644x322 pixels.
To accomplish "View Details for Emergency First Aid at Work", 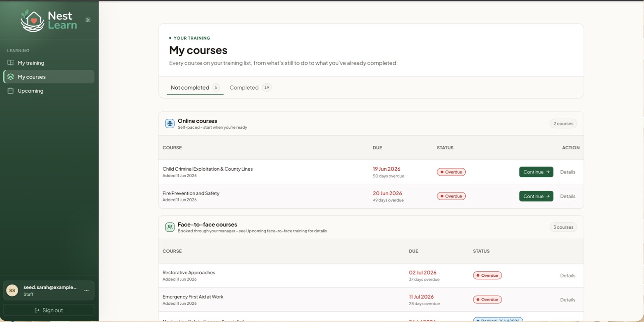I will coord(568,300).
